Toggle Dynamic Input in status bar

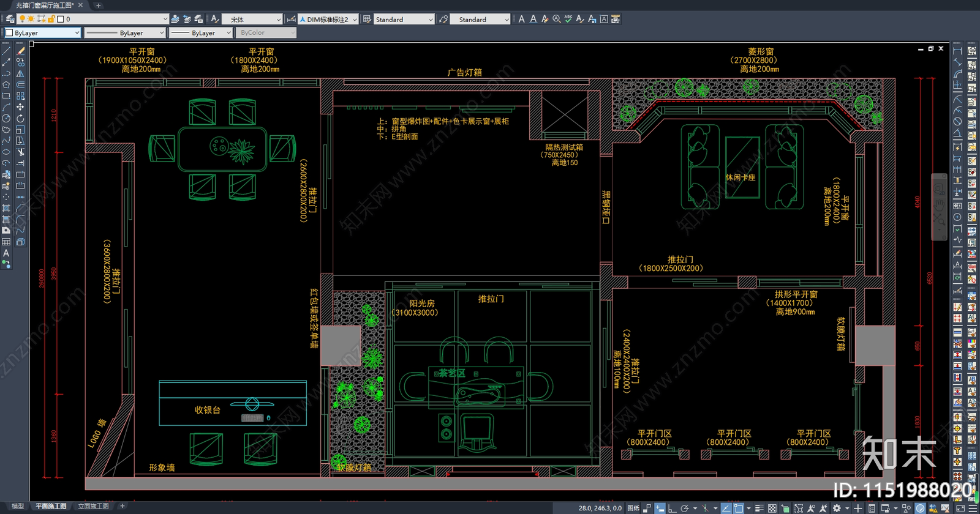[x=660, y=508]
